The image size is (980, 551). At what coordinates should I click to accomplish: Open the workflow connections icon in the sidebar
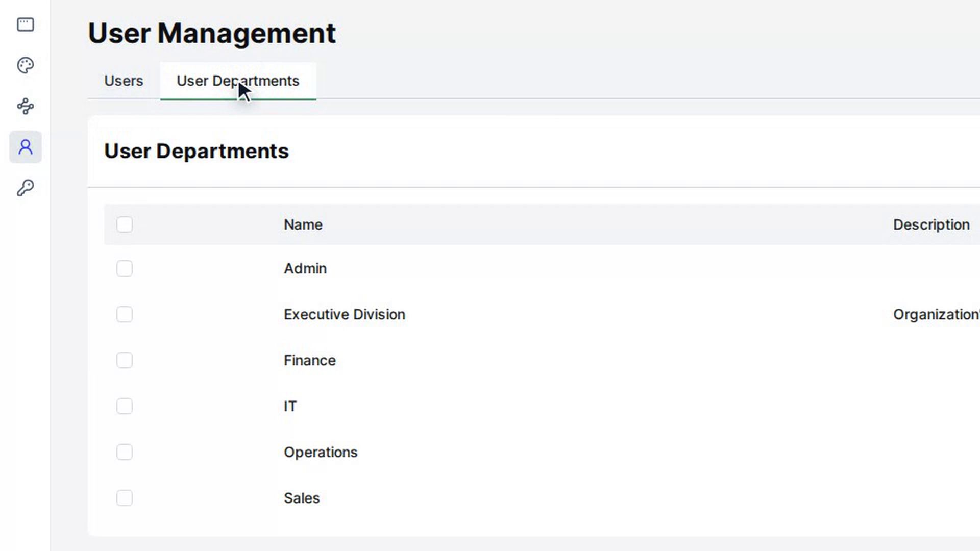26,106
